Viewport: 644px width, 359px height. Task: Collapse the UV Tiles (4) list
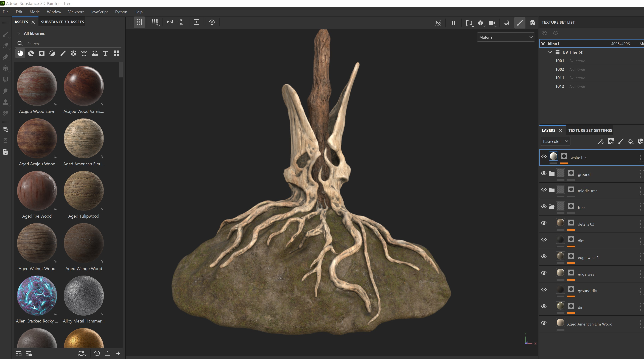pos(550,52)
